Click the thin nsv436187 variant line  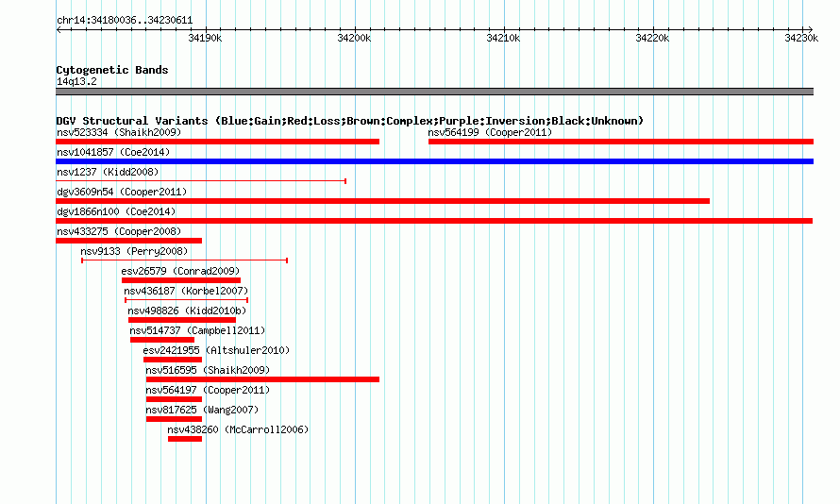186,300
